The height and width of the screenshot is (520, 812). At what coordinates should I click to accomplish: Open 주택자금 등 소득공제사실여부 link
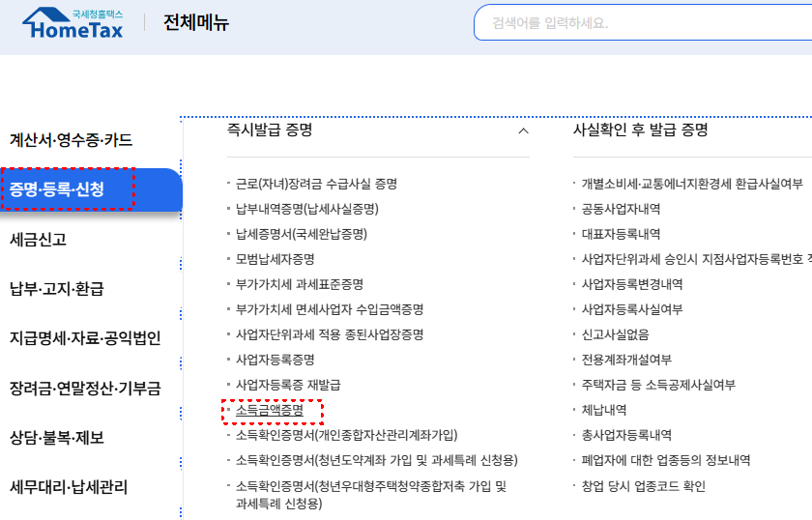click(658, 385)
